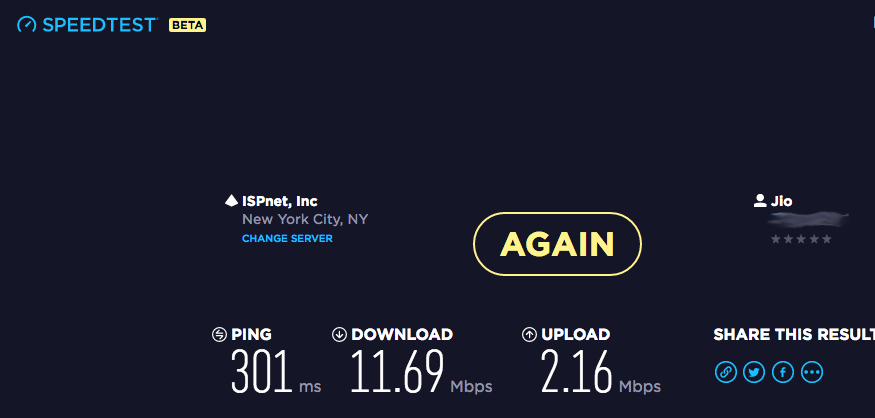Rate the provider with the third star
This screenshot has width=875, height=418.
point(801,240)
